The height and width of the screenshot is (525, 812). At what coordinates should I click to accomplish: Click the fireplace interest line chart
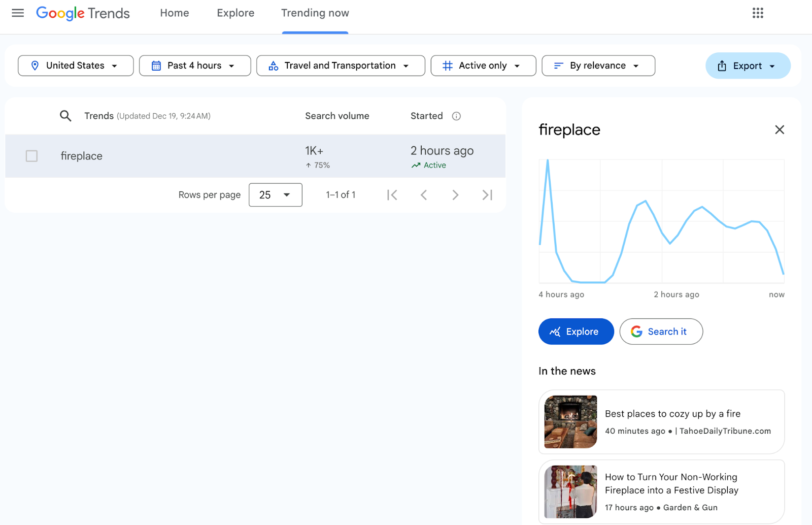[662, 221]
